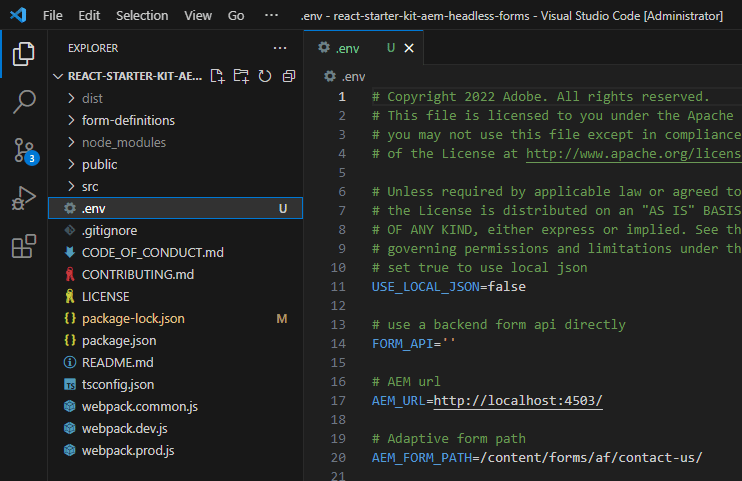This screenshot has width=742, height=481.
Task: Open the Explorer view in activity bar
Action: pos(24,54)
